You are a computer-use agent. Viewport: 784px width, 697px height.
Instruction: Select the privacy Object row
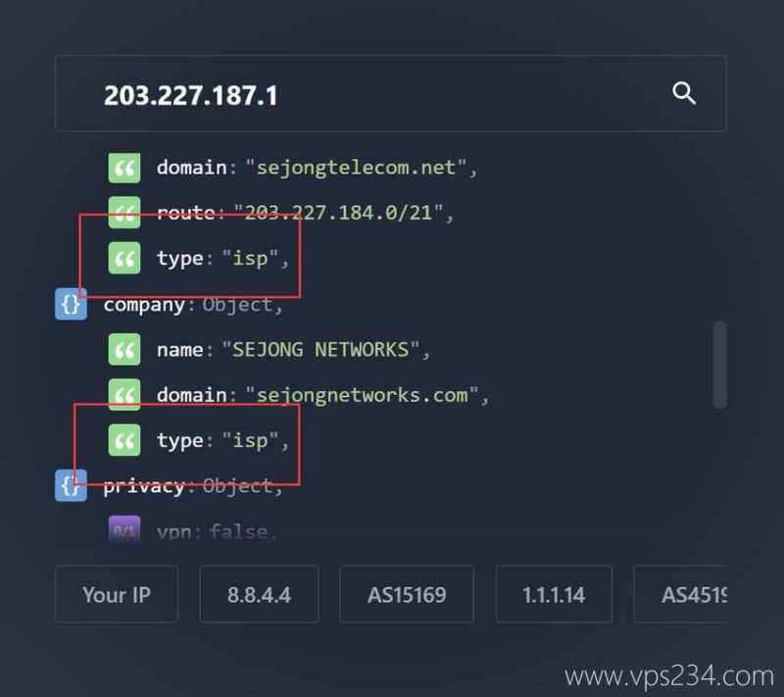coord(193,486)
